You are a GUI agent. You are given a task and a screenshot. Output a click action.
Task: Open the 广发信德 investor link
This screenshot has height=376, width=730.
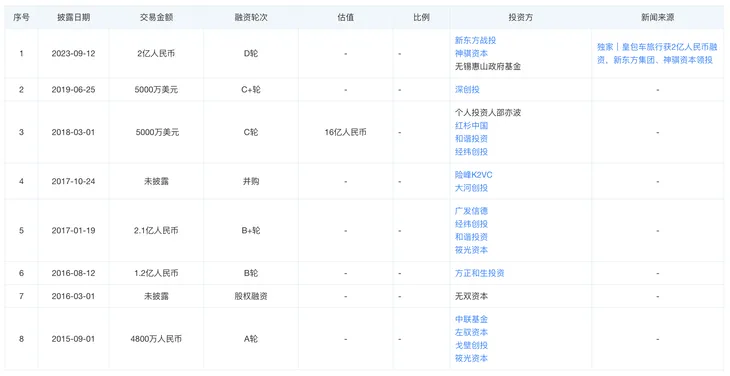click(x=471, y=211)
